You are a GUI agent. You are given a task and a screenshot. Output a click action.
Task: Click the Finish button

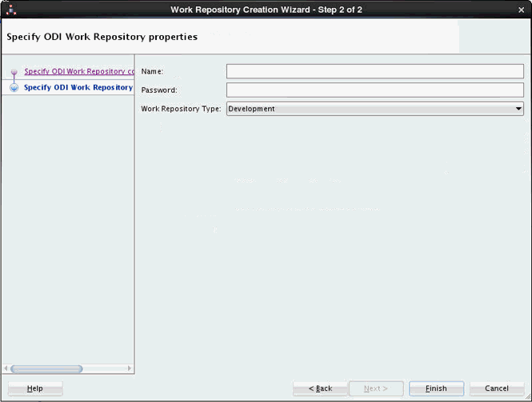coord(436,388)
